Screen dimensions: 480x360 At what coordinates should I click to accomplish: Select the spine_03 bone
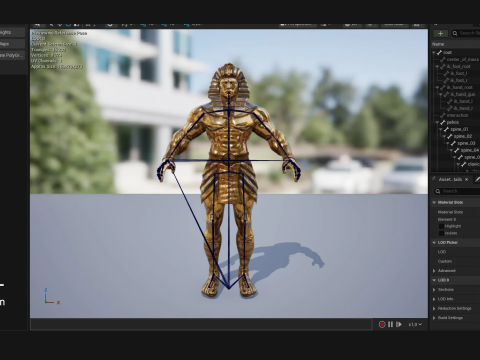[x=466, y=143]
